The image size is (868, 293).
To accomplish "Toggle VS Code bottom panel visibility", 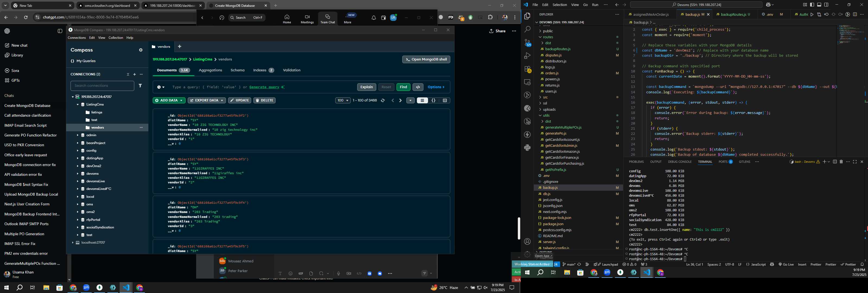I will coord(819,5).
